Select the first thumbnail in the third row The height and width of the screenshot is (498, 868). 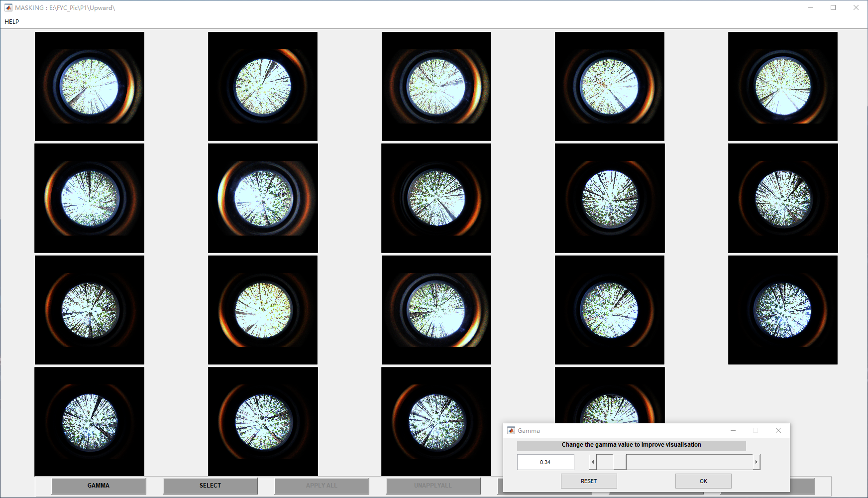[90, 310]
